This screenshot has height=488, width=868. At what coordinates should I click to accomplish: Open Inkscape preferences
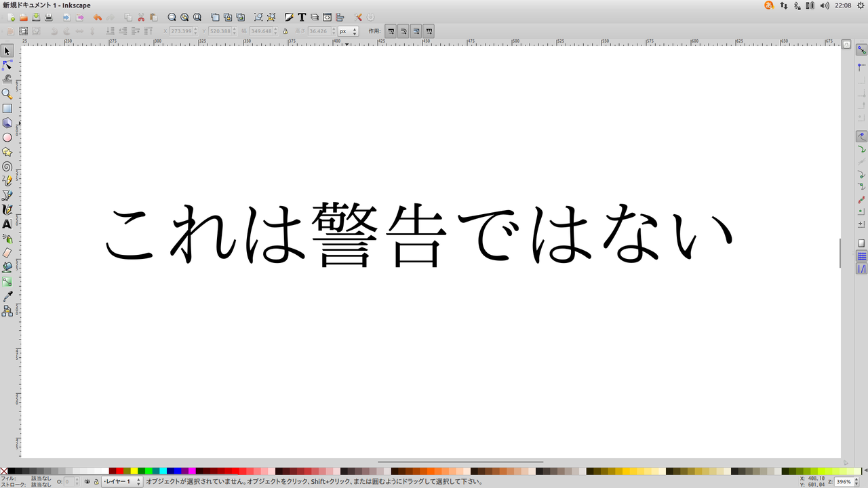point(358,17)
